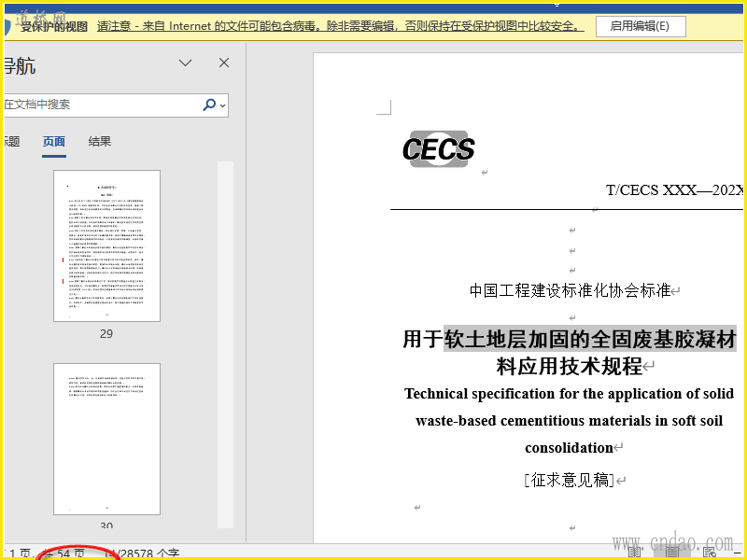Click the navigation pane vertical scrollbar

click(x=225, y=344)
